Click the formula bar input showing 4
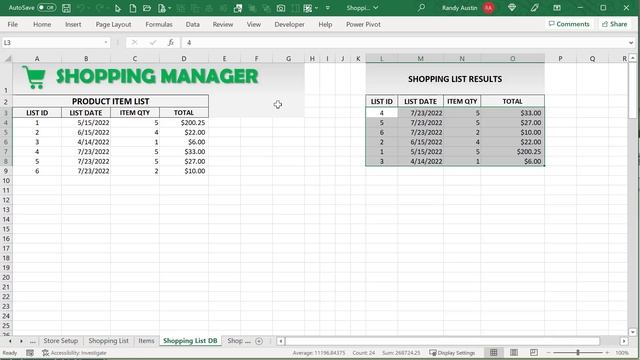This screenshot has height=360, width=640. [404, 42]
